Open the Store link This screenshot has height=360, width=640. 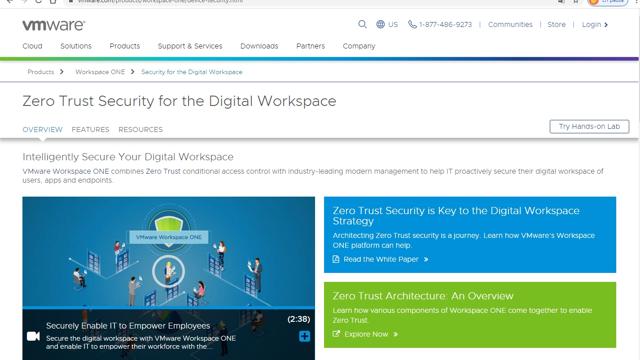(557, 24)
